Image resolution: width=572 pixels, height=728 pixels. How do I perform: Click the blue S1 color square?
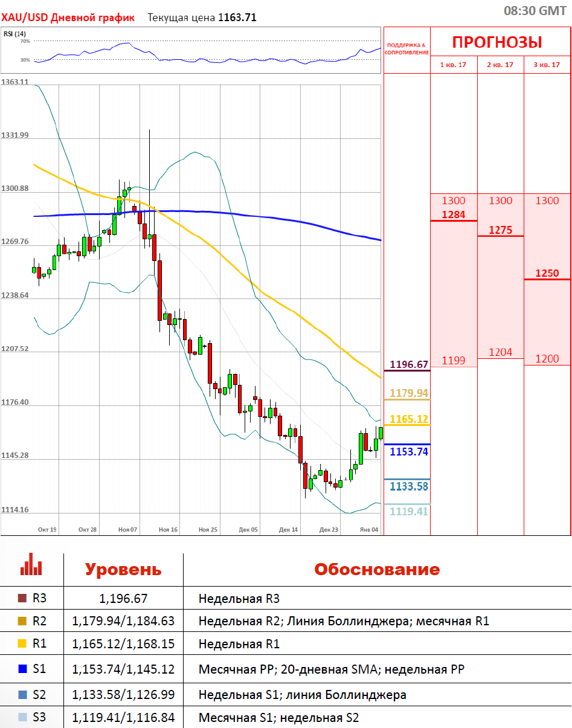click(x=22, y=669)
